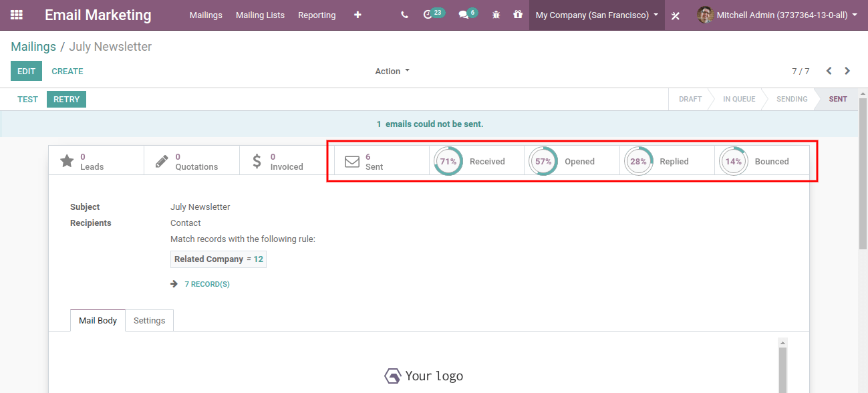868x393 pixels.
Task: Click the Related Company = 12 filter tag
Action: (x=219, y=259)
